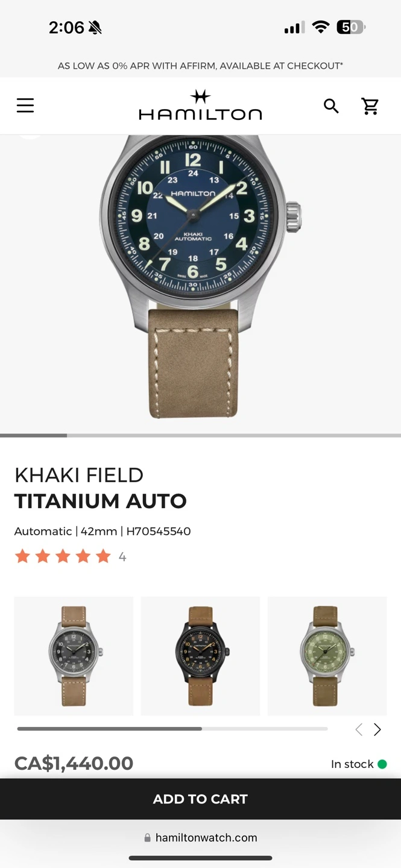Image resolution: width=401 pixels, height=868 pixels.
Task: Tap the hamiltonwatch.com address bar
Action: 200,838
